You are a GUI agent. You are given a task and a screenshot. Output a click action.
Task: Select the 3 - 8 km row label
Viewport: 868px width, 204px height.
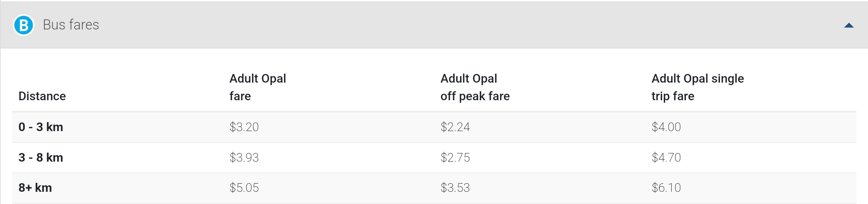(41, 158)
